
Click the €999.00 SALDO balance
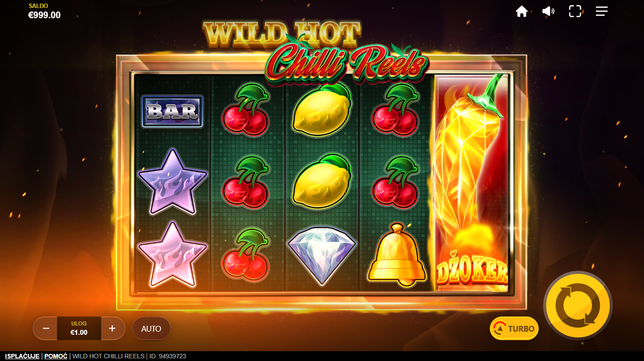44,15
